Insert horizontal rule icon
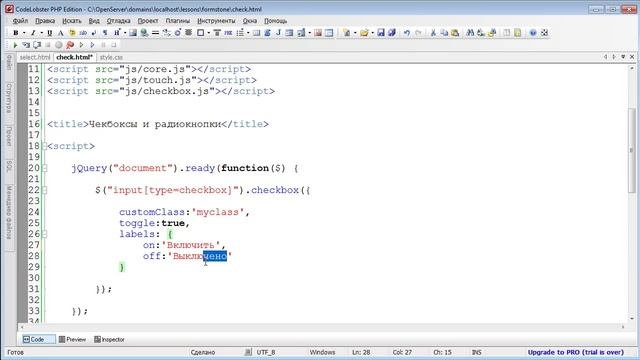The width and height of the screenshot is (640, 360). (155, 33)
